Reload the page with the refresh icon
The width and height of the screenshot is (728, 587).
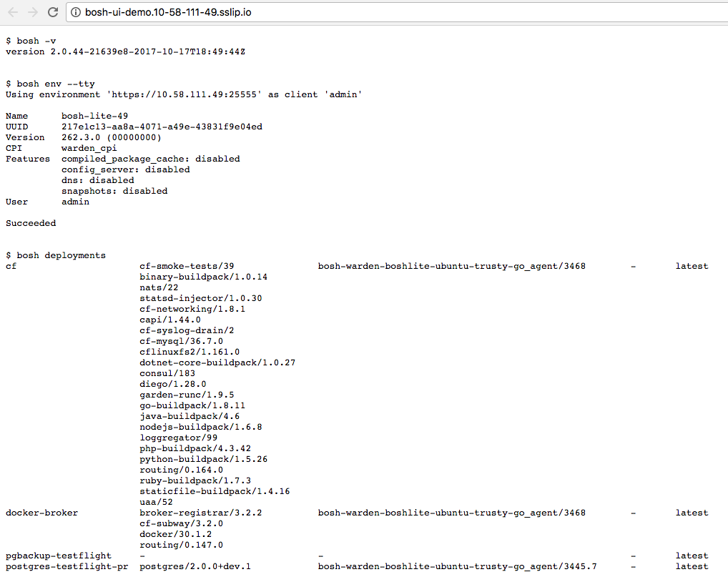point(53,12)
